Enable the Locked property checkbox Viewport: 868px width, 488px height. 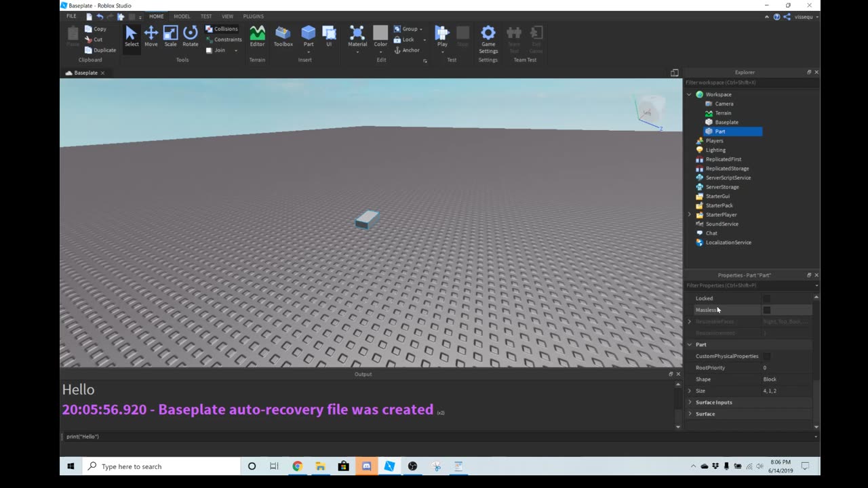click(x=767, y=298)
